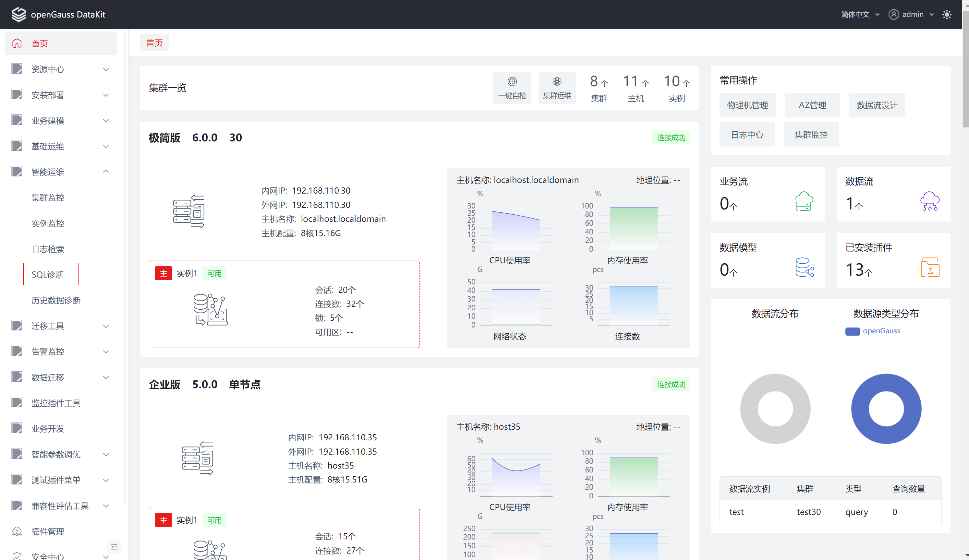Open cluster operations (集群运维) icon
This screenshot has width=969, height=560.
[x=557, y=82]
